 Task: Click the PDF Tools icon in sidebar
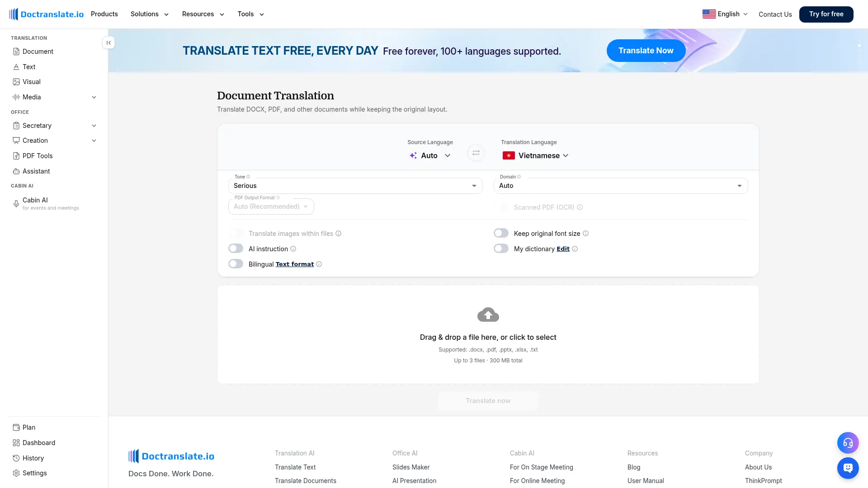[x=16, y=156]
